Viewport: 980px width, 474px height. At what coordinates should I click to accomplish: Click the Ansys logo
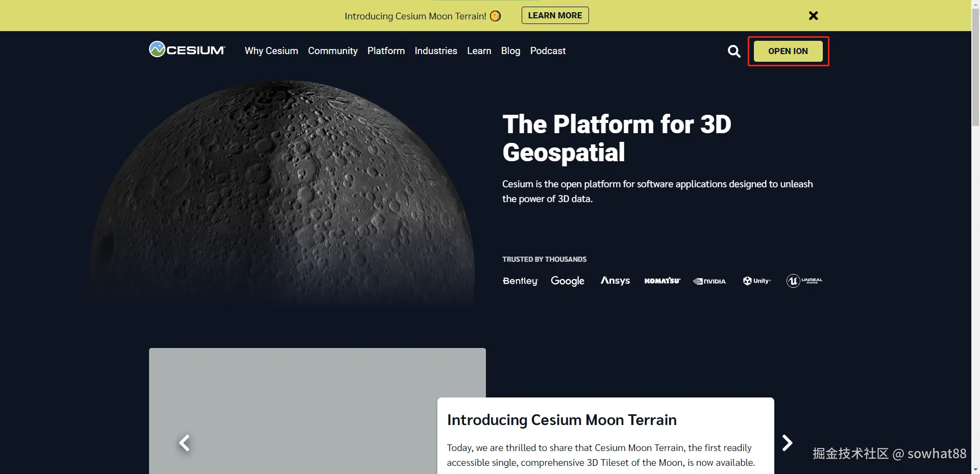point(615,281)
